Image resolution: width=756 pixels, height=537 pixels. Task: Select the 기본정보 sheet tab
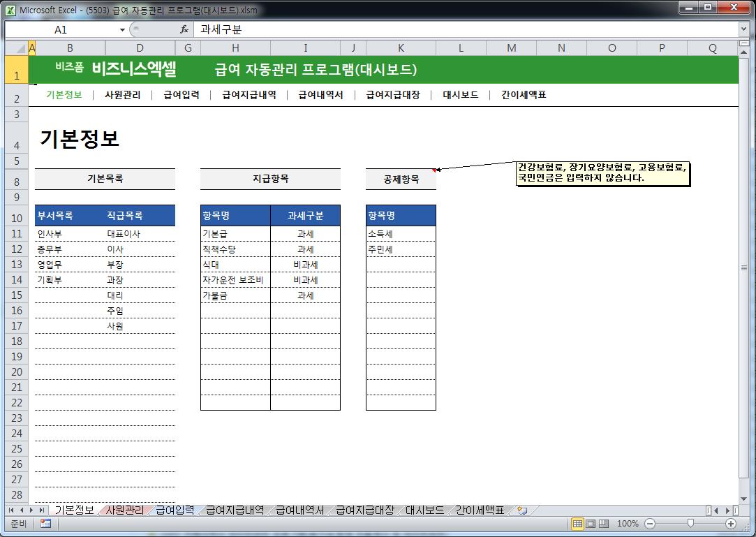pyautogui.click(x=74, y=510)
